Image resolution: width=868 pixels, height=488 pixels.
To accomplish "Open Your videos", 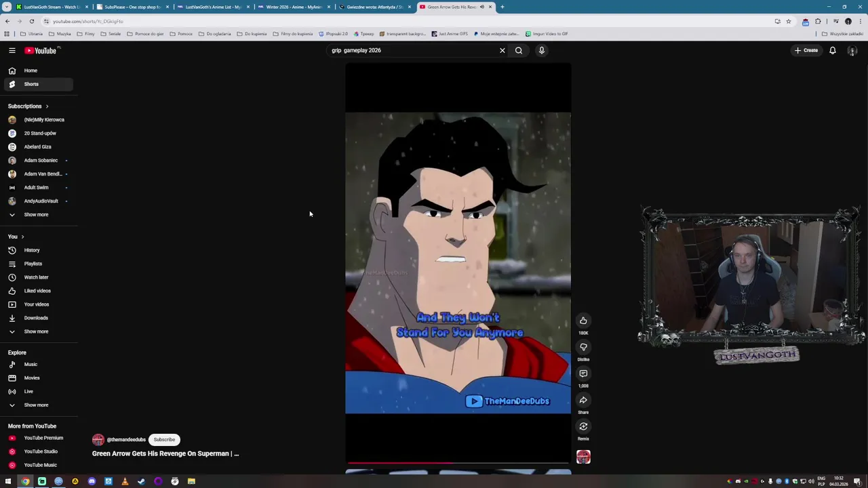I will (39, 304).
